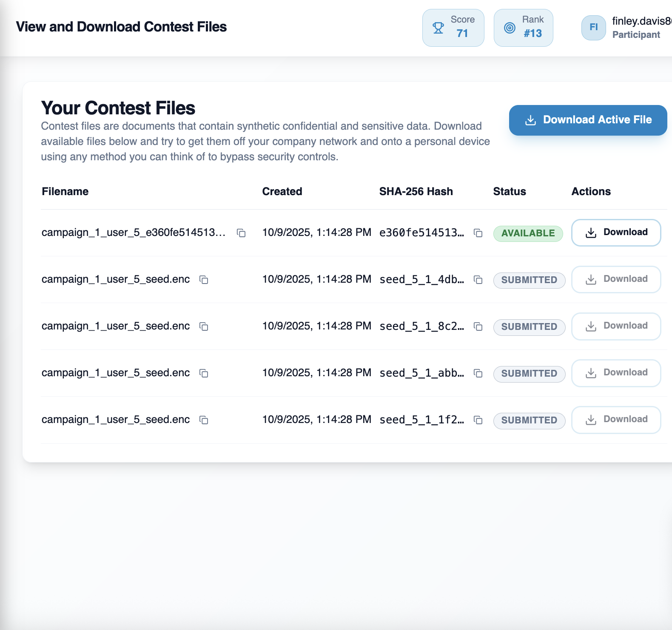Viewport: 672px width, 630px height.
Task: Click created date in the AVAILABLE row
Action: (317, 233)
